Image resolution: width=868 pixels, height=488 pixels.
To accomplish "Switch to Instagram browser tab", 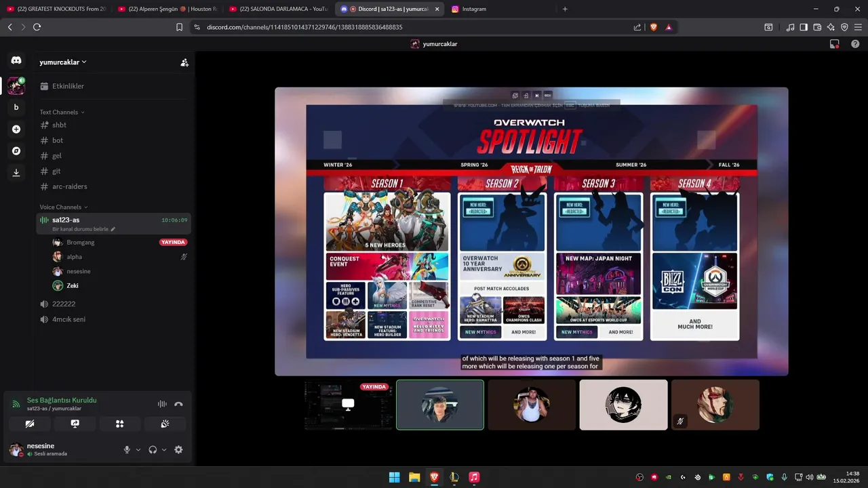I will 500,9.
